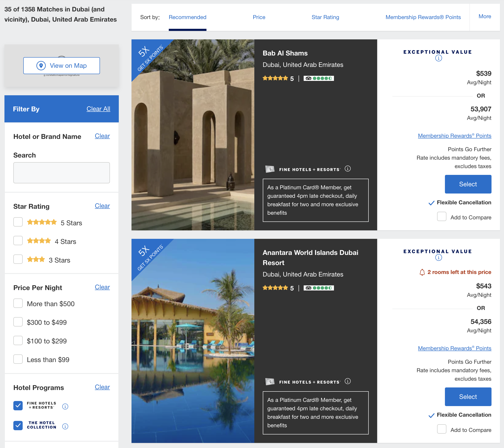Clear the Hotel or Brand Name filter
Screen dimensions: 504x448
pos(102,136)
